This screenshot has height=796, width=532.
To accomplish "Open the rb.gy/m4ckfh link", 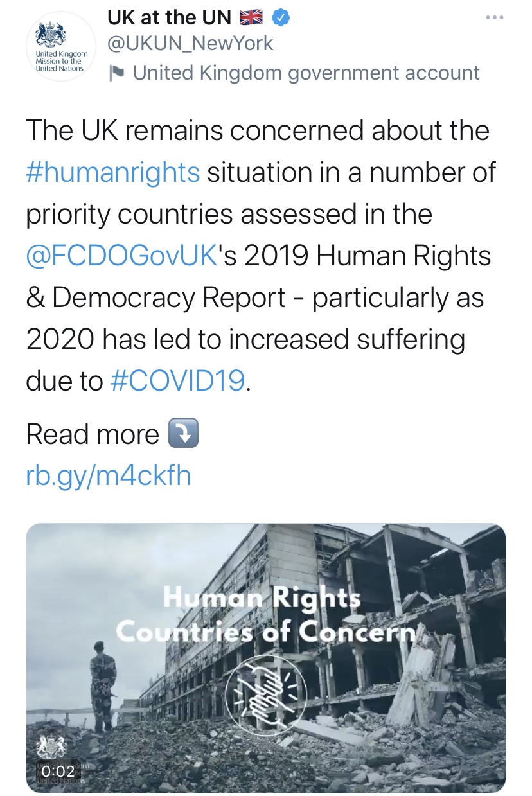I will [x=108, y=476].
